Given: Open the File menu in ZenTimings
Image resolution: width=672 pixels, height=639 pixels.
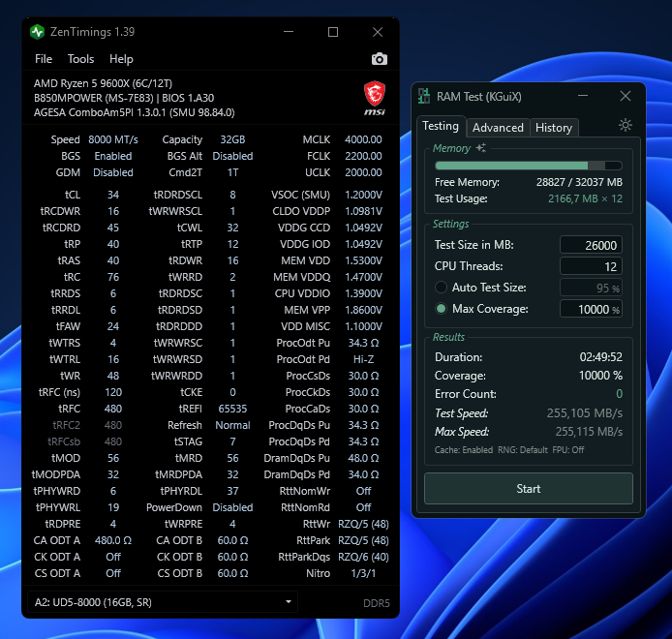Looking at the screenshot, I should pyautogui.click(x=44, y=59).
